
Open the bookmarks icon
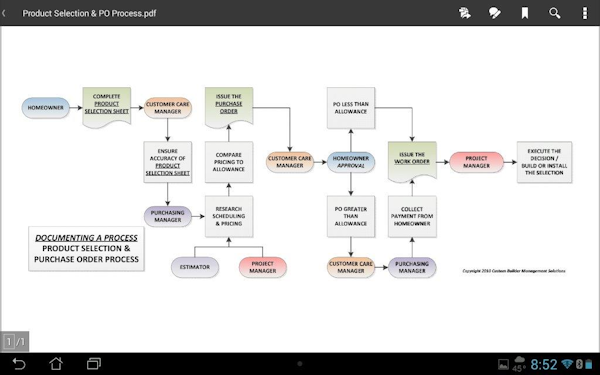click(x=525, y=13)
